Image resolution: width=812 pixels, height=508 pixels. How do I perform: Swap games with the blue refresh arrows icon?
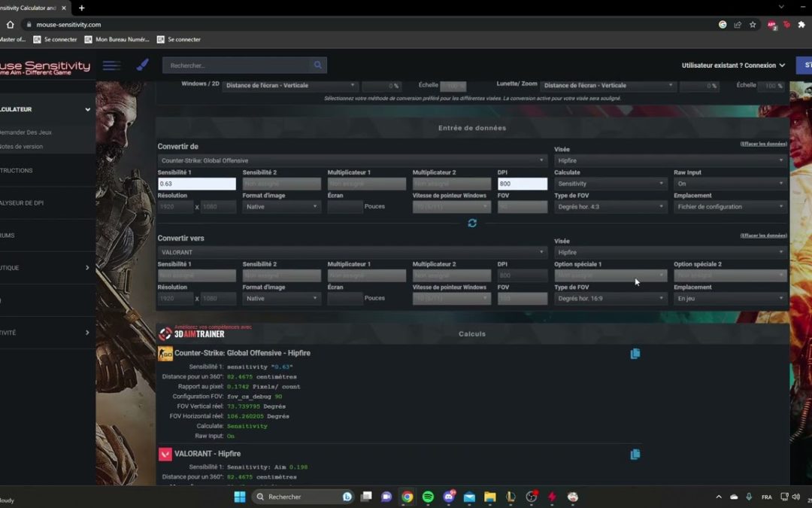pos(471,223)
